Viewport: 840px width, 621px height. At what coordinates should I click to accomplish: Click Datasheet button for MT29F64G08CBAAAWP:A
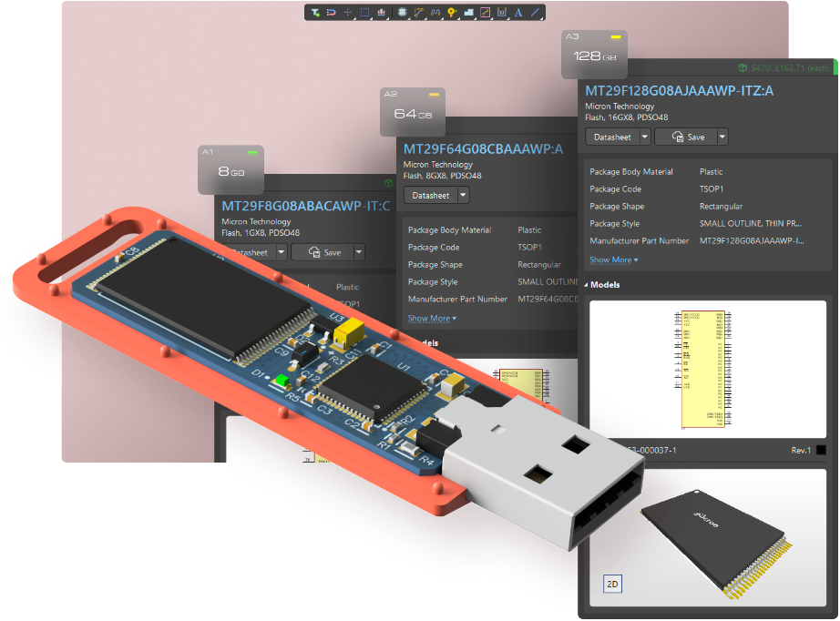(431, 196)
